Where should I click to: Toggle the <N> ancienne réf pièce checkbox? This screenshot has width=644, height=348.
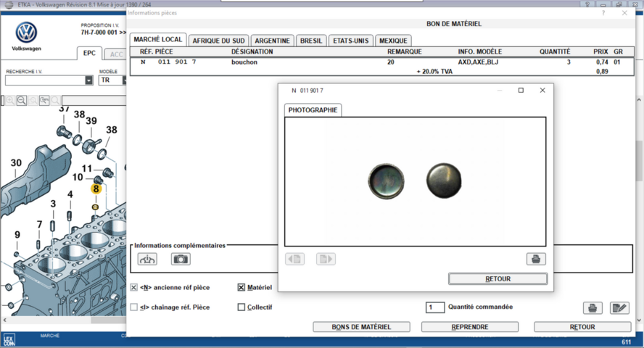click(x=134, y=287)
